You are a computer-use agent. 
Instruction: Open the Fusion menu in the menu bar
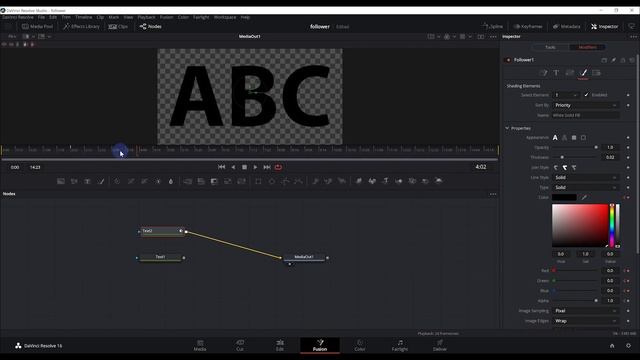click(x=166, y=17)
